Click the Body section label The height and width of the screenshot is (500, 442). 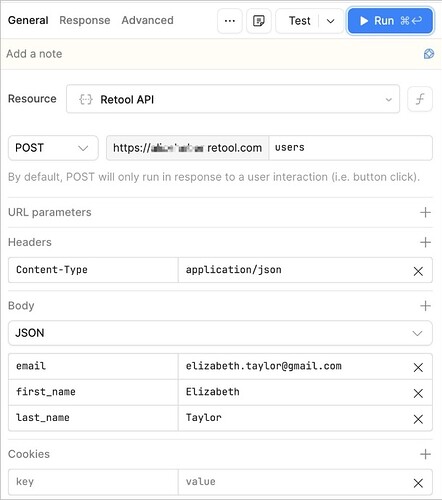point(21,306)
